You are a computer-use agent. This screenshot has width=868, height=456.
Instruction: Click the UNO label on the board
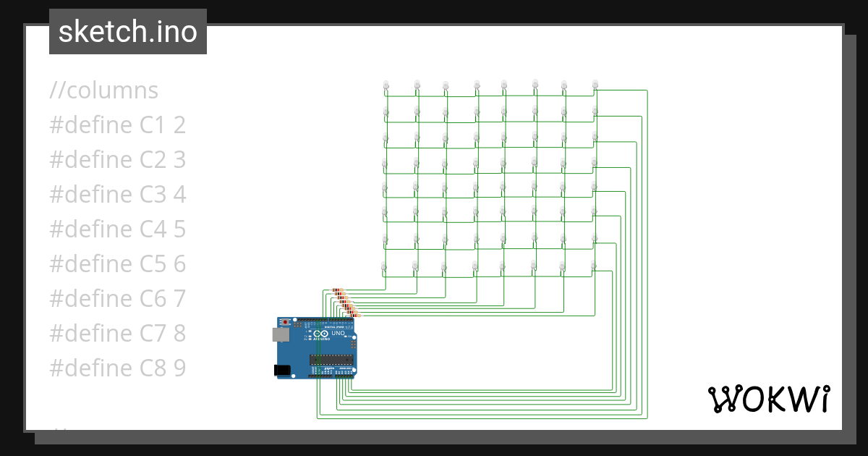[x=338, y=334]
